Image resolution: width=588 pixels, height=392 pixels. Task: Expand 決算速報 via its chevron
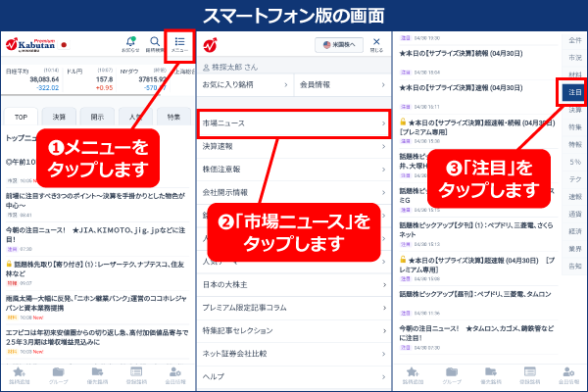point(383,146)
